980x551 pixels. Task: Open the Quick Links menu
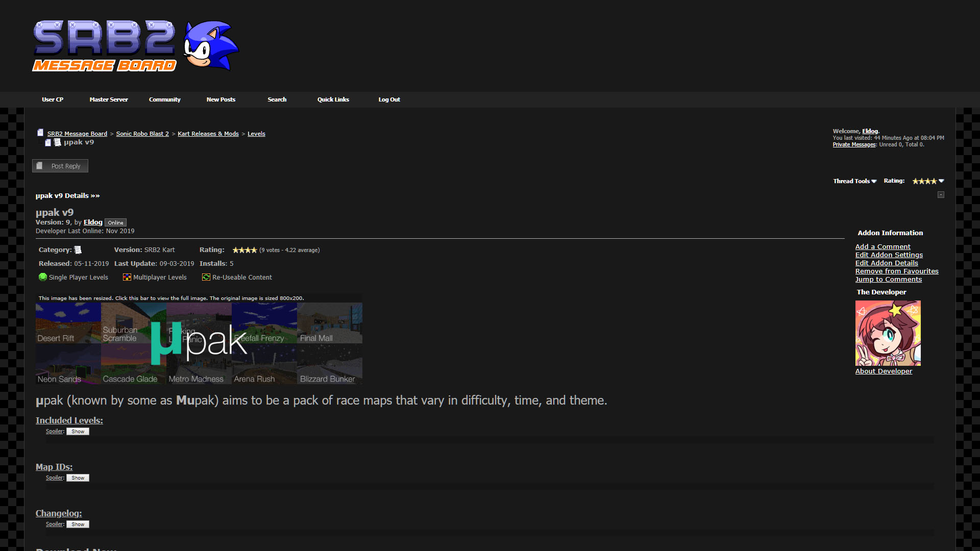point(333,99)
